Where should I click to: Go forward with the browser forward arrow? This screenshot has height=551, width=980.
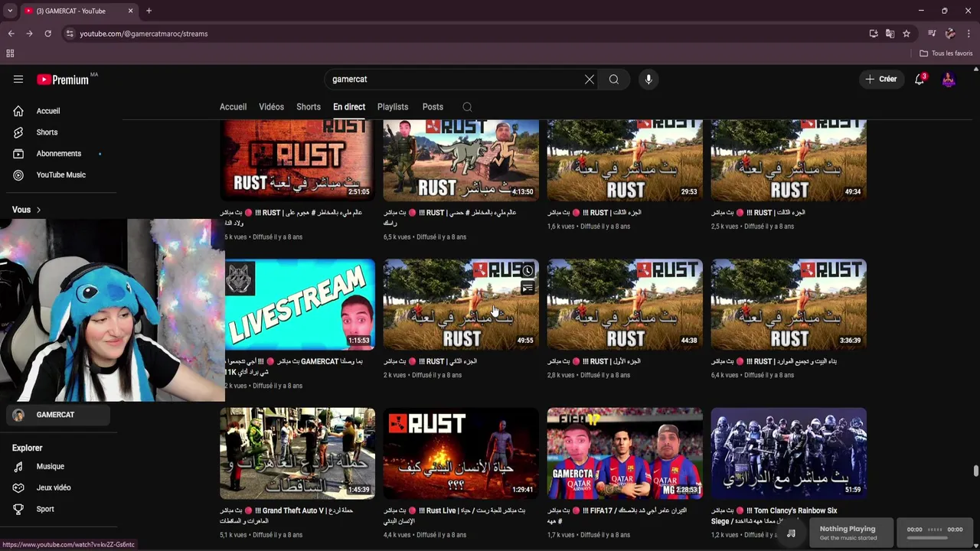pos(29,34)
